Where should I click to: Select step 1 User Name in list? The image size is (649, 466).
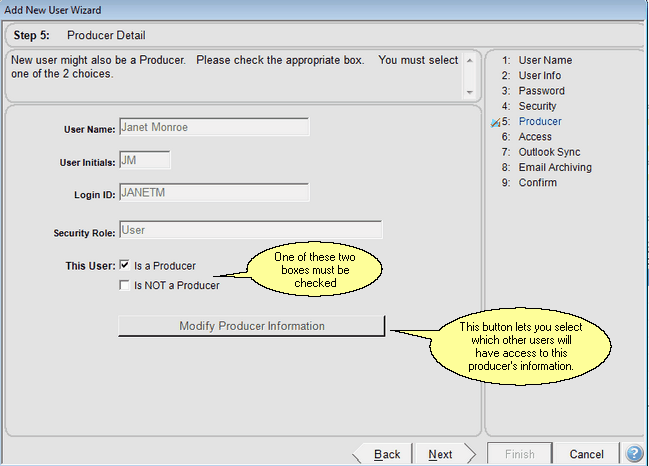coord(544,61)
